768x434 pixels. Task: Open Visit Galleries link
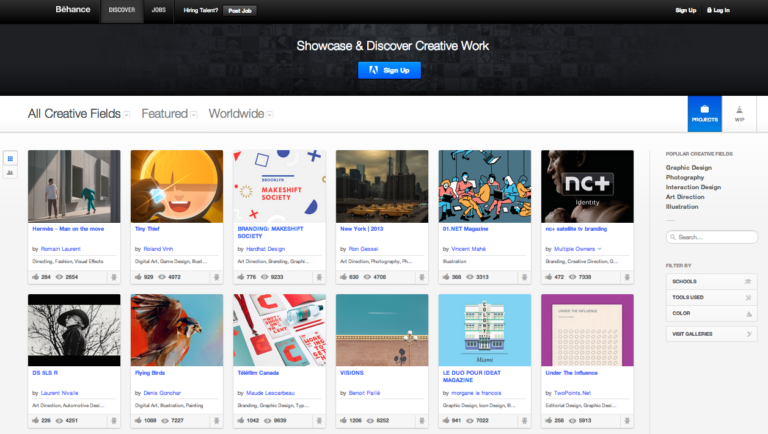(712, 334)
